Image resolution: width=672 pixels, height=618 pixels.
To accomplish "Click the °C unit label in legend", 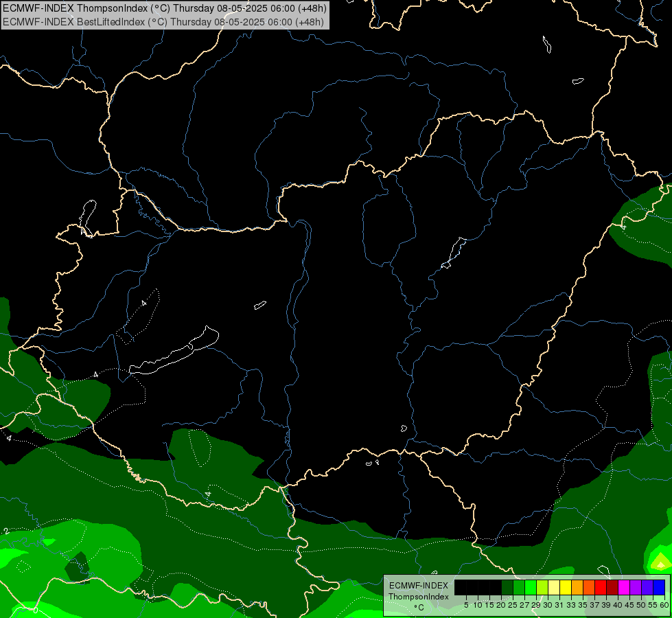I will pyautogui.click(x=419, y=607).
